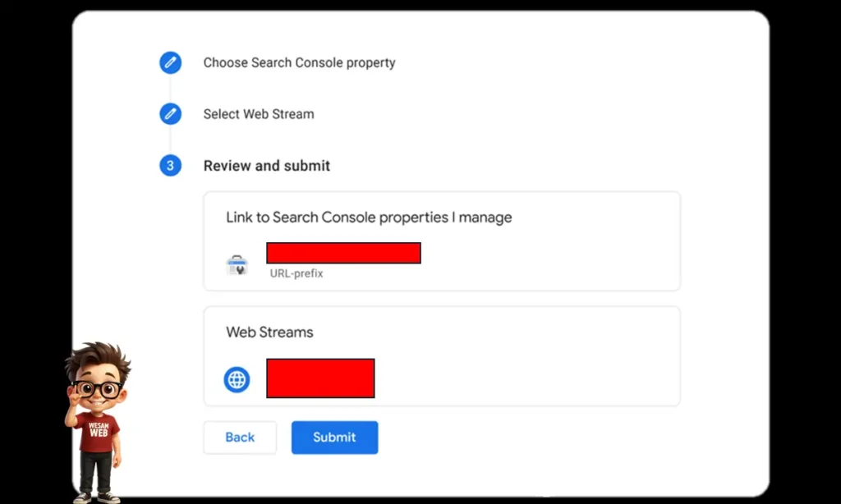The height and width of the screenshot is (504, 841).
Task: Click the step 3 circle indicator
Action: pos(170,165)
